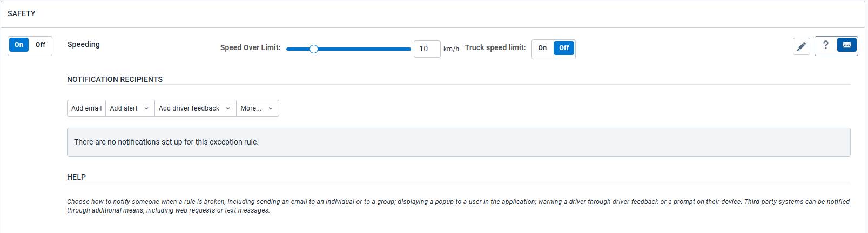Click the SAFETY section header
The image size is (868, 233).
click(22, 13)
